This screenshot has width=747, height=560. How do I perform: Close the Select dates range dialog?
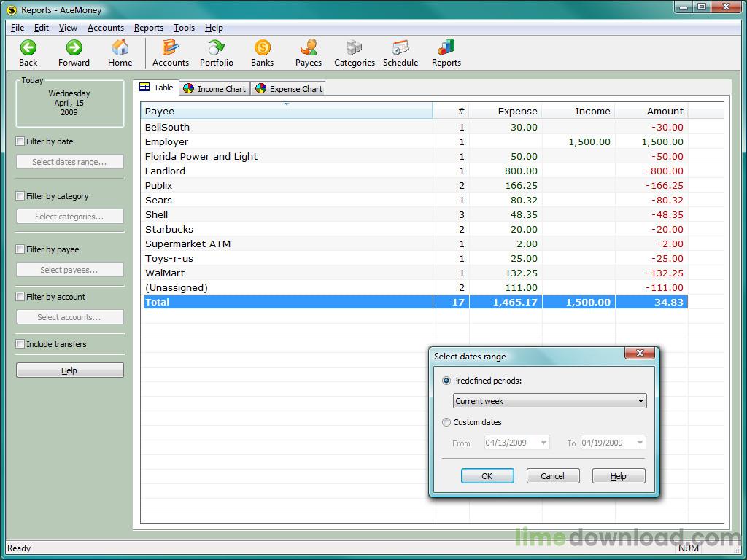[639, 354]
